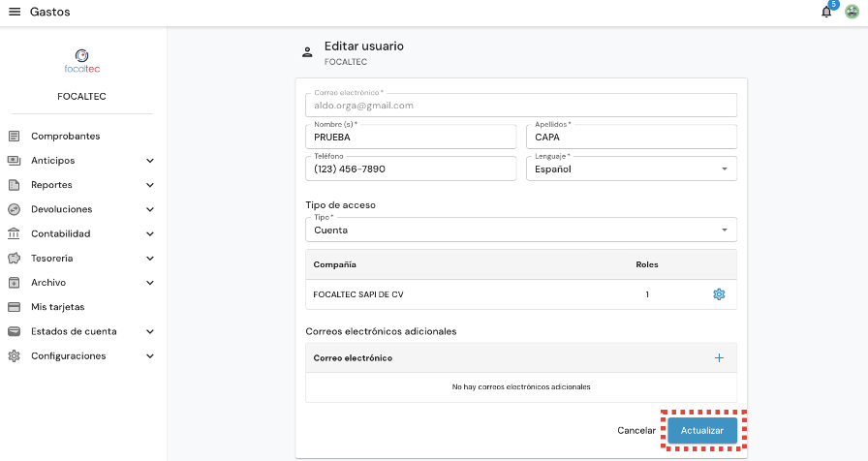The image size is (868, 461).
Task: Select Reportes menu label
Action: (x=51, y=185)
